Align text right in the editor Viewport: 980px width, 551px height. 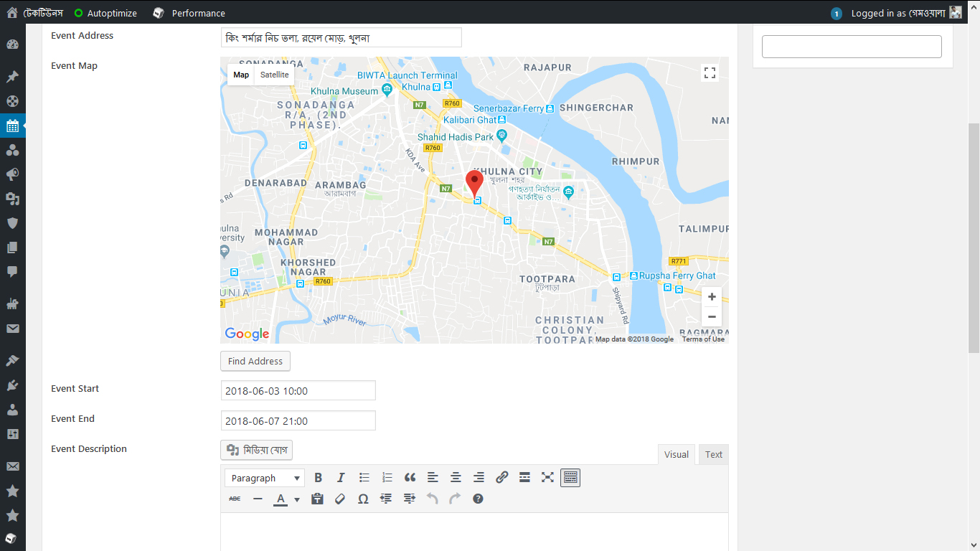479,478
